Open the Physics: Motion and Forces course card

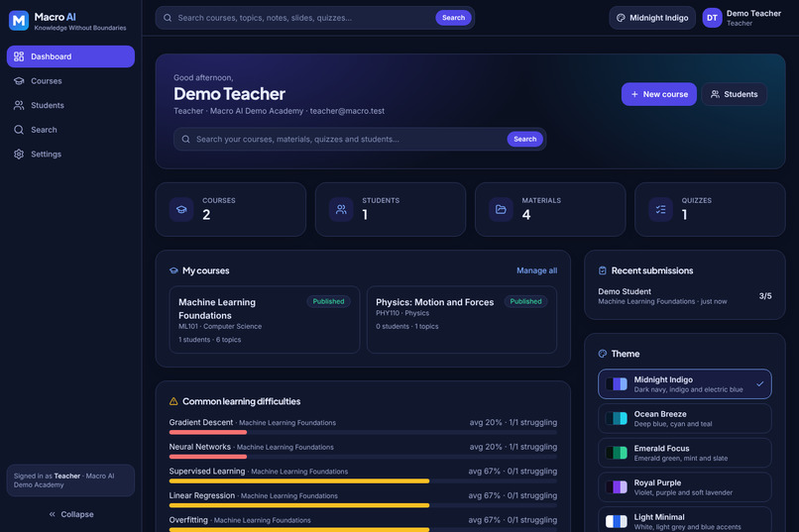[x=462, y=320]
